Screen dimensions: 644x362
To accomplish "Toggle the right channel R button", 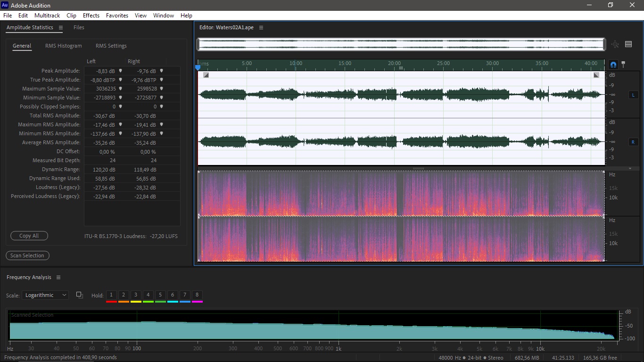I will tap(633, 142).
